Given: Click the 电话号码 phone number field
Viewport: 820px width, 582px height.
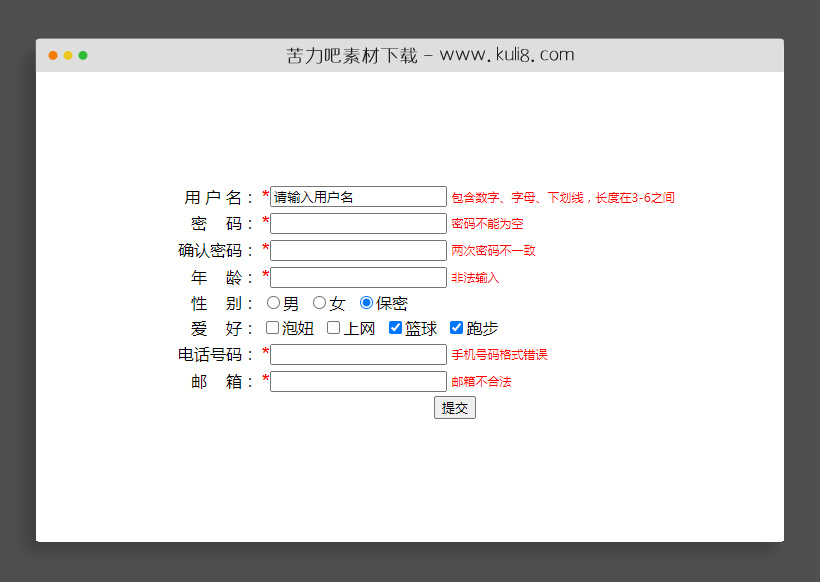Looking at the screenshot, I should 357,354.
